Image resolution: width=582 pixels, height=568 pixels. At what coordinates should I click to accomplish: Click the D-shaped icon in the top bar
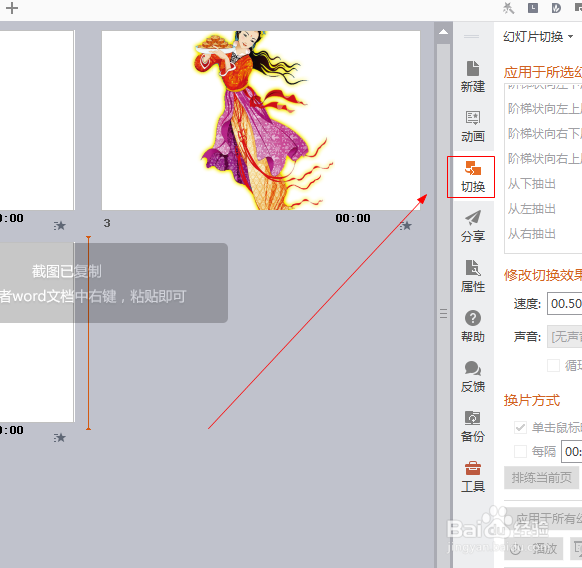[x=556, y=8]
